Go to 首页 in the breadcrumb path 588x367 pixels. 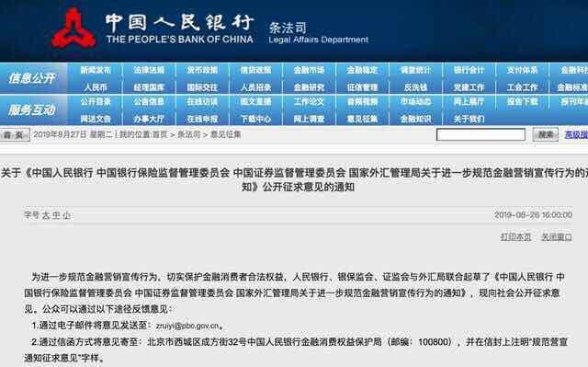pos(160,134)
